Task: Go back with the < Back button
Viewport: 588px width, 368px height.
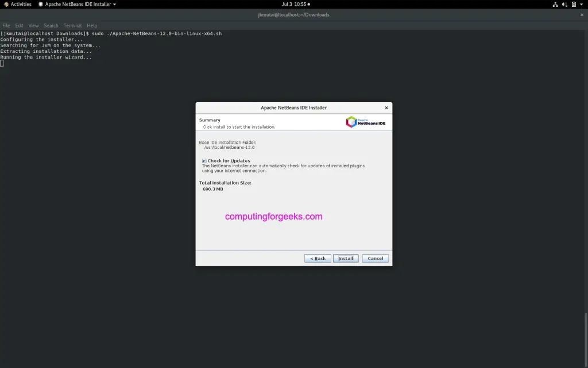Action: 318,258
